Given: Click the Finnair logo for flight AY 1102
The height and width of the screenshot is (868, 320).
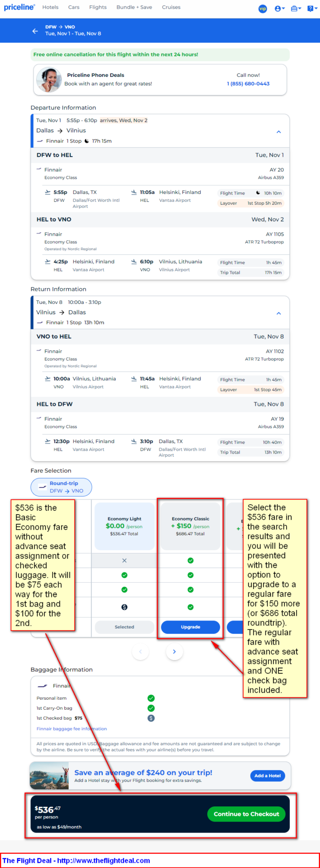Looking at the screenshot, I should [x=39, y=351].
